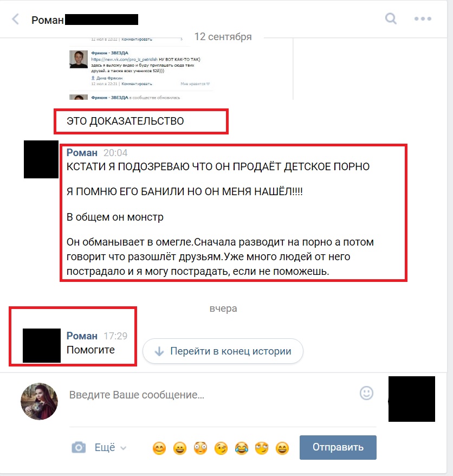Insert the winking emoji
This screenshot has width=453, height=476.
221,448
